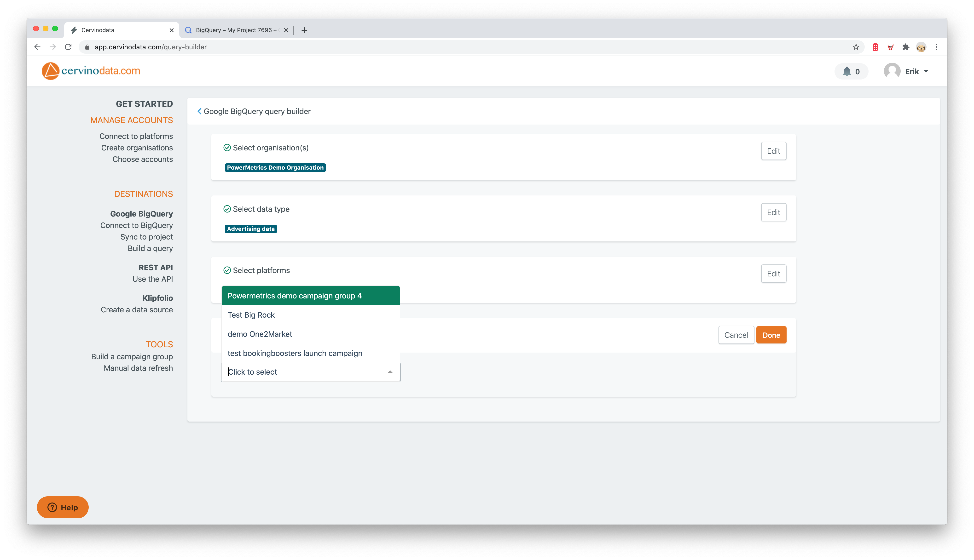Screen dimensions: 974x560
Task: Expand the Erik account dropdown
Action: pos(926,71)
